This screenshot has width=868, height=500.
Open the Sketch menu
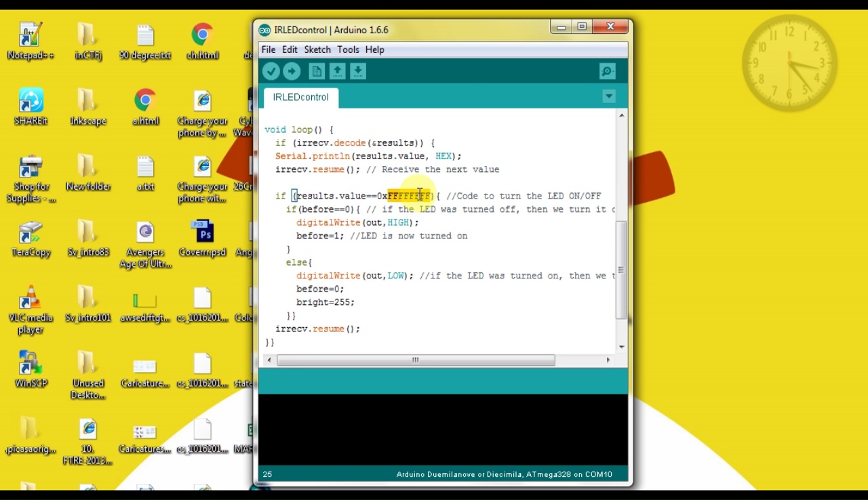point(317,49)
